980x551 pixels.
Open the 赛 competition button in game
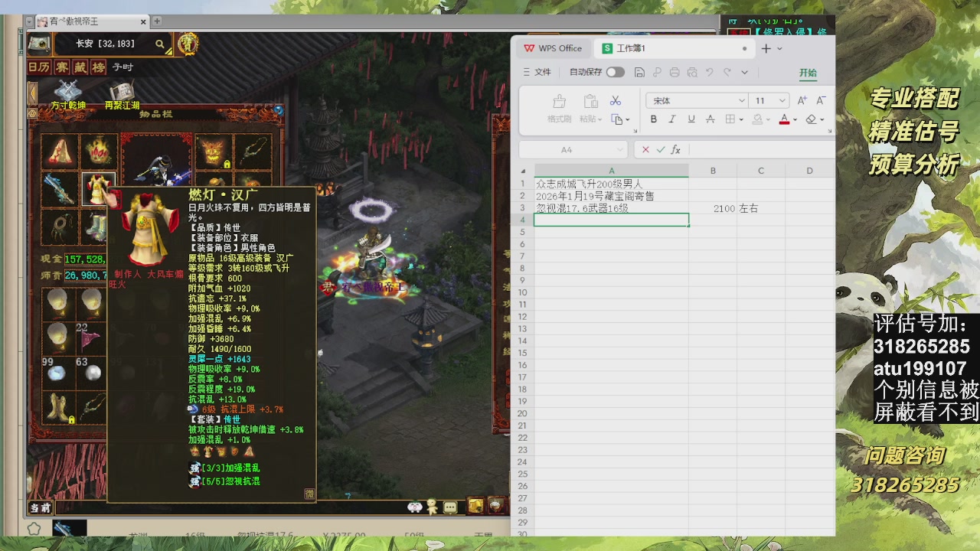click(63, 67)
